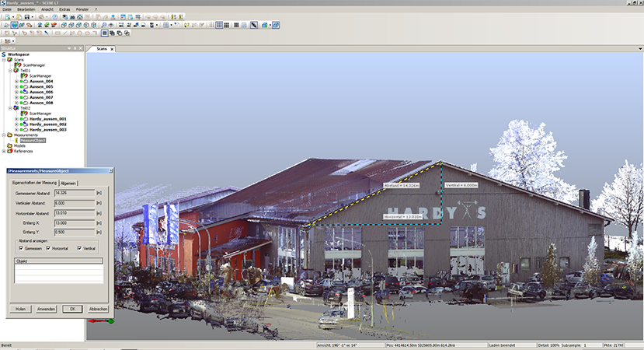Click the Objekt list column header

tap(59, 261)
